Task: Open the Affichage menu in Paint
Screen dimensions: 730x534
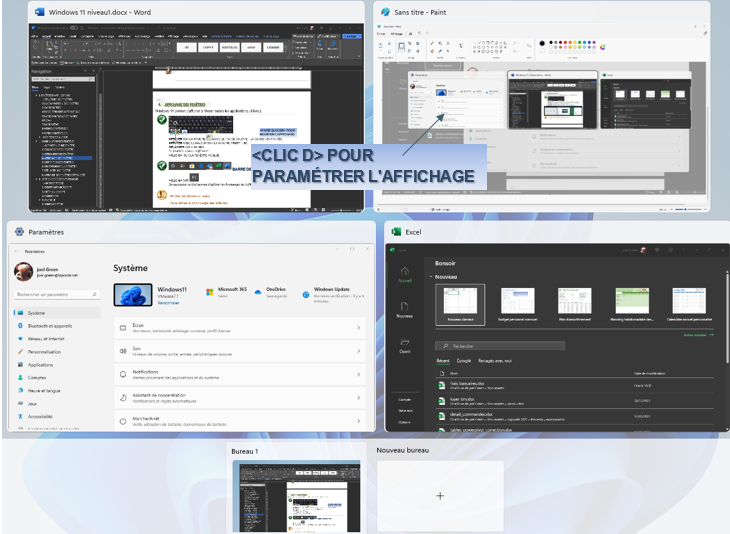Action: (397, 34)
